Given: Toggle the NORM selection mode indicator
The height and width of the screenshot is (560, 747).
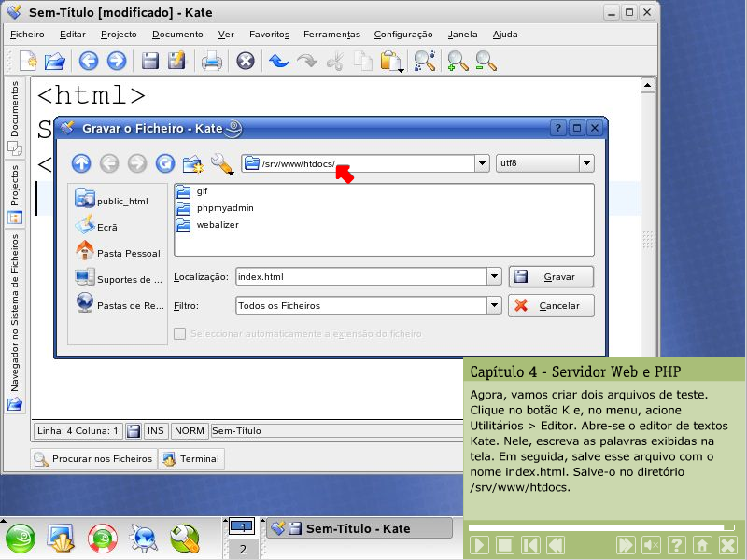Looking at the screenshot, I should click(x=190, y=431).
